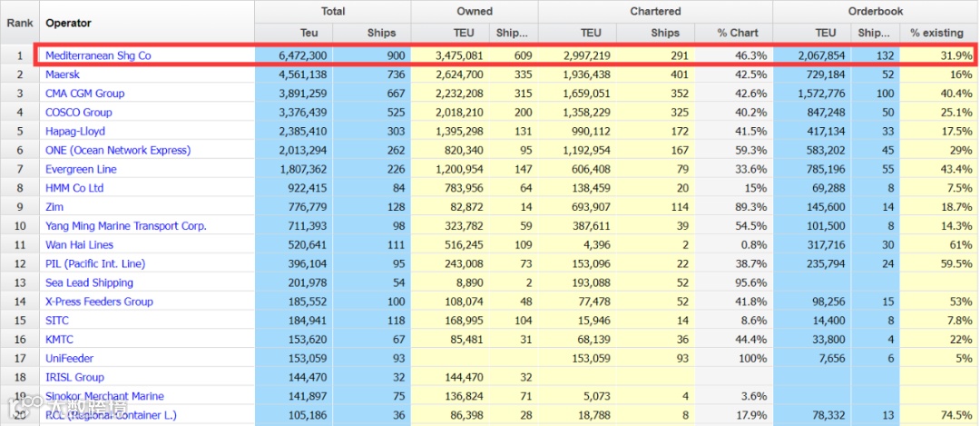The height and width of the screenshot is (426, 980).
Task: Open the IRISL Group link
Action: click(75, 377)
